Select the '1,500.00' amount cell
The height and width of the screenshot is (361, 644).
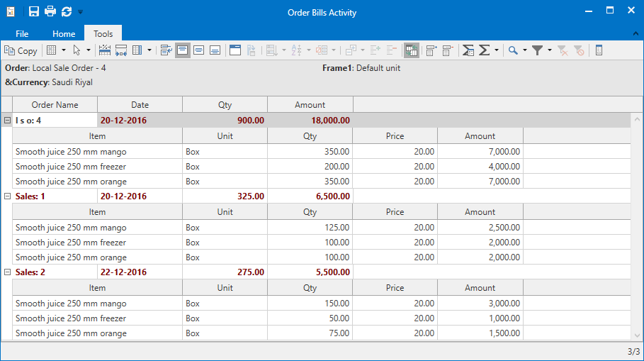click(480, 333)
